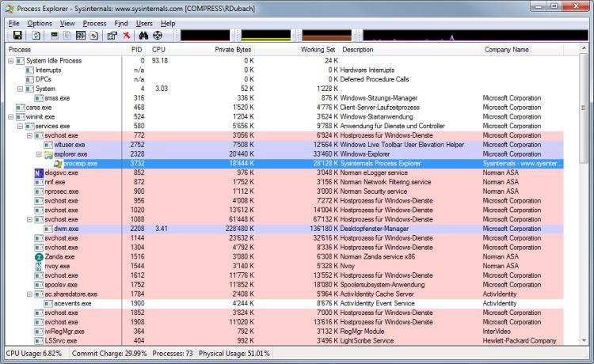The height and width of the screenshot is (364, 594).
Task: Click the Processes: 73 status bar entry
Action: click(173, 354)
